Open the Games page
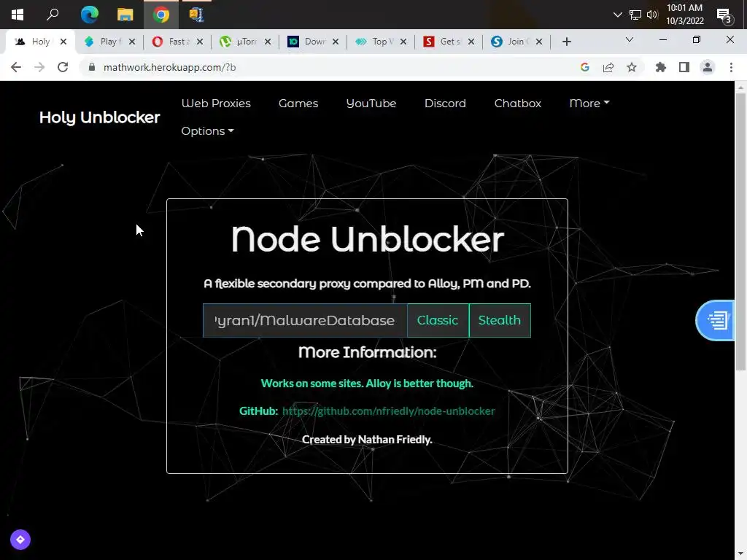 [x=298, y=104]
